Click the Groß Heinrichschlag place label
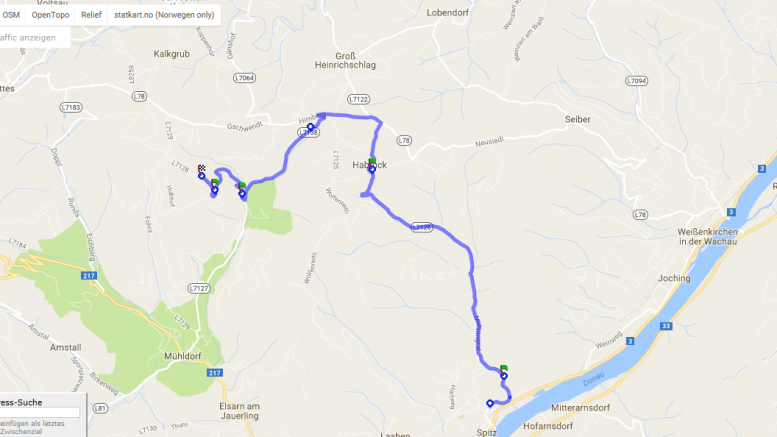 [345, 60]
